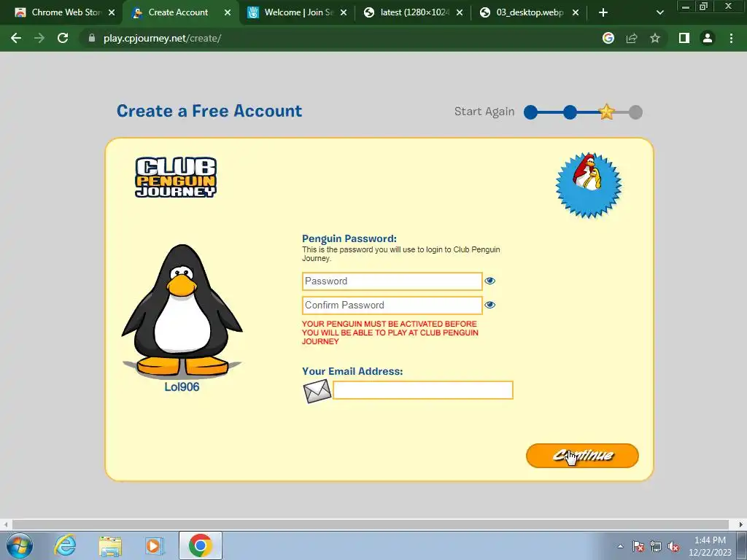Click the left scrollbar arrow
Viewport: 747px width, 560px height.
click(6, 524)
